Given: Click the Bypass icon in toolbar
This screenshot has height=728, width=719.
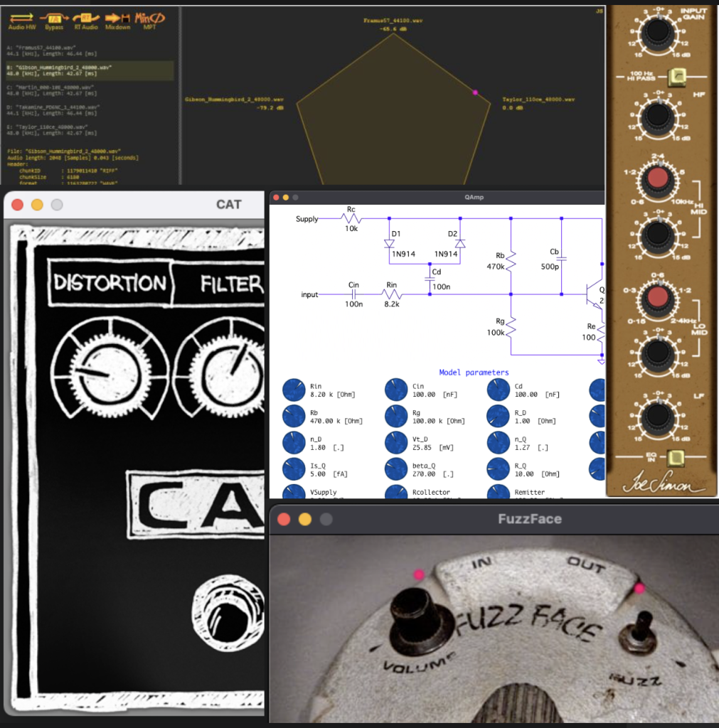Looking at the screenshot, I should [x=54, y=17].
